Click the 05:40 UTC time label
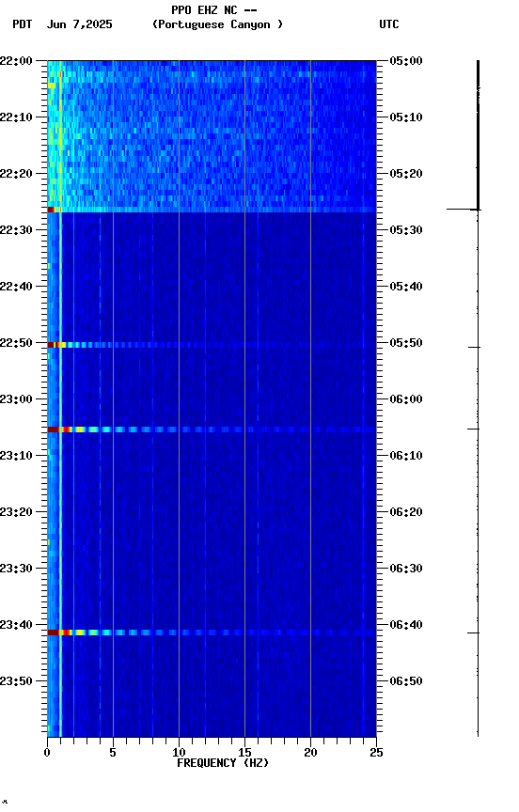The height and width of the screenshot is (812, 519). pos(406,287)
